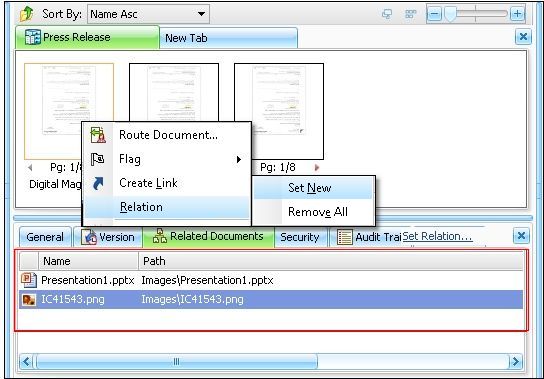Screen dimensions: 544x379
Task: Select the IC41543.png name cell
Action: click(x=73, y=299)
